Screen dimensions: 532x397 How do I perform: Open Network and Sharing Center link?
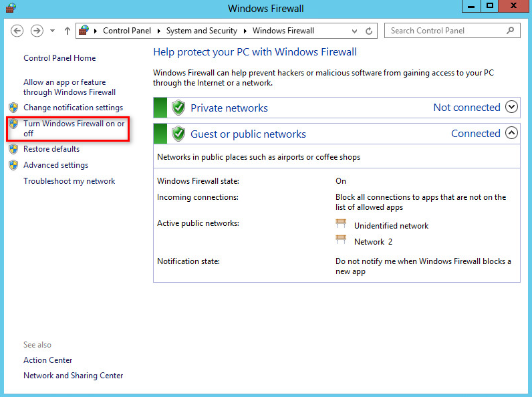(x=74, y=376)
